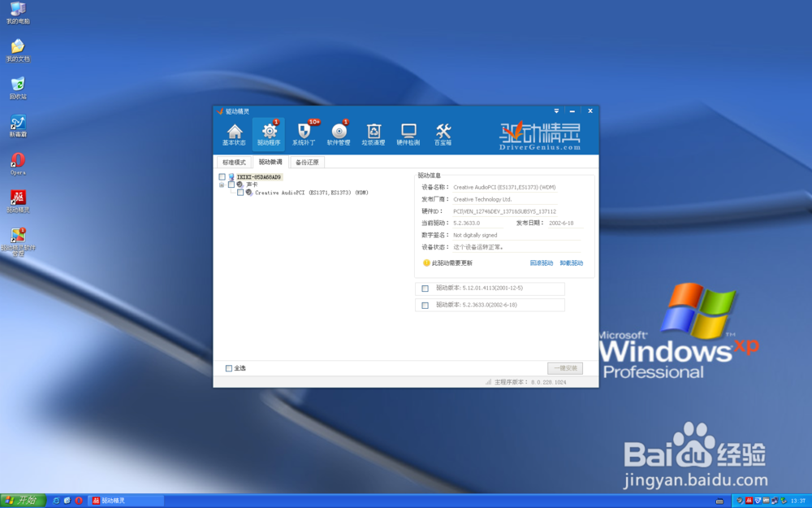This screenshot has width=812, height=508.
Task: Open 硬件检测 monitor section
Action: (408, 135)
